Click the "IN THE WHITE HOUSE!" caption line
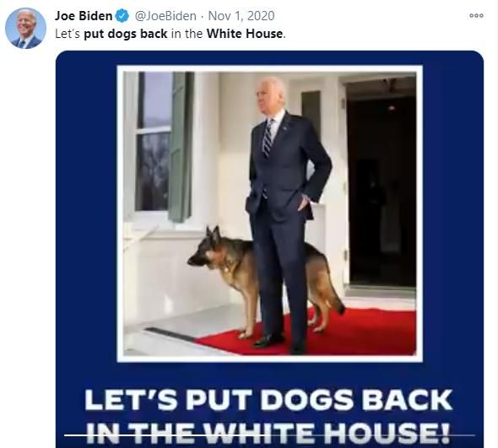The image size is (498, 448). 268,434
